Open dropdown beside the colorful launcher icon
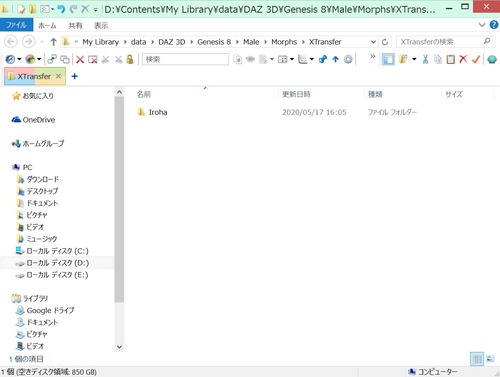This screenshot has height=377, width=500. coord(39,59)
